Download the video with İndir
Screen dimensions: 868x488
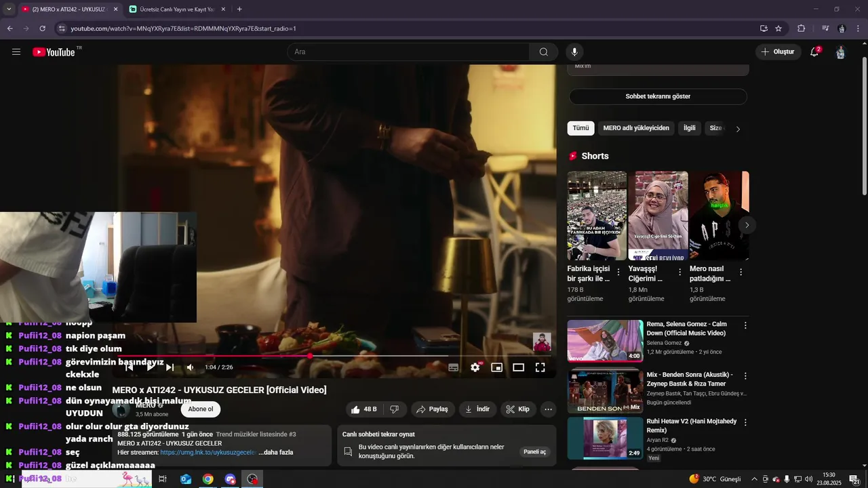coord(477,409)
